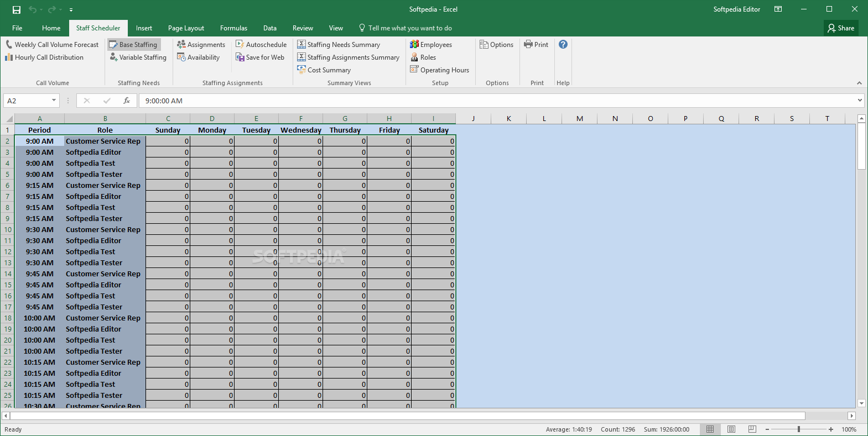Switch to the Insert tab

click(144, 28)
